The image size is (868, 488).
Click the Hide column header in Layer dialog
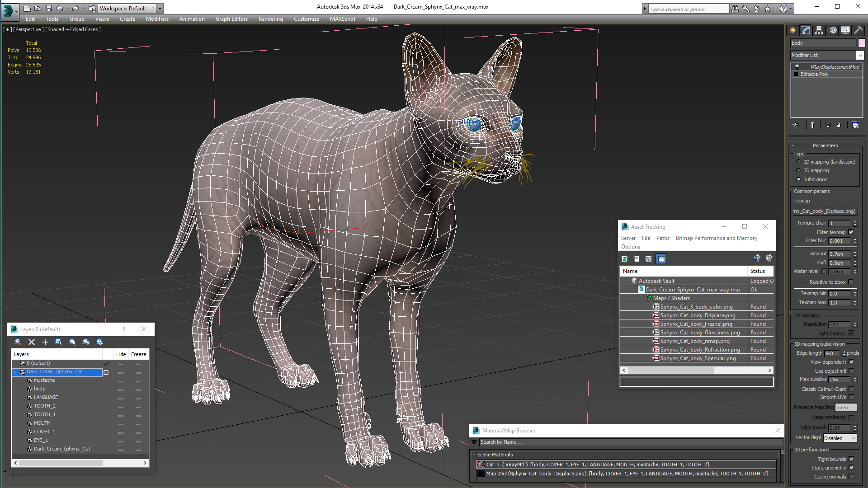(x=121, y=354)
